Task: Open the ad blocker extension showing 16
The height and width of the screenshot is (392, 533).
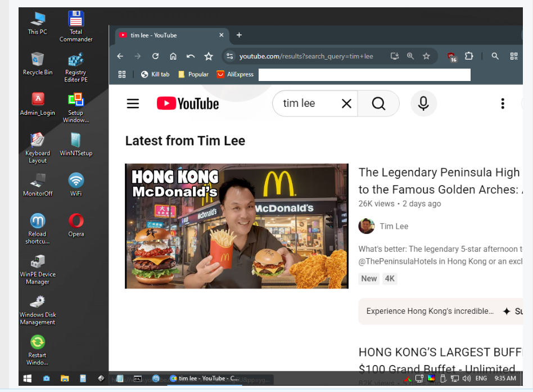Action: click(x=452, y=57)
